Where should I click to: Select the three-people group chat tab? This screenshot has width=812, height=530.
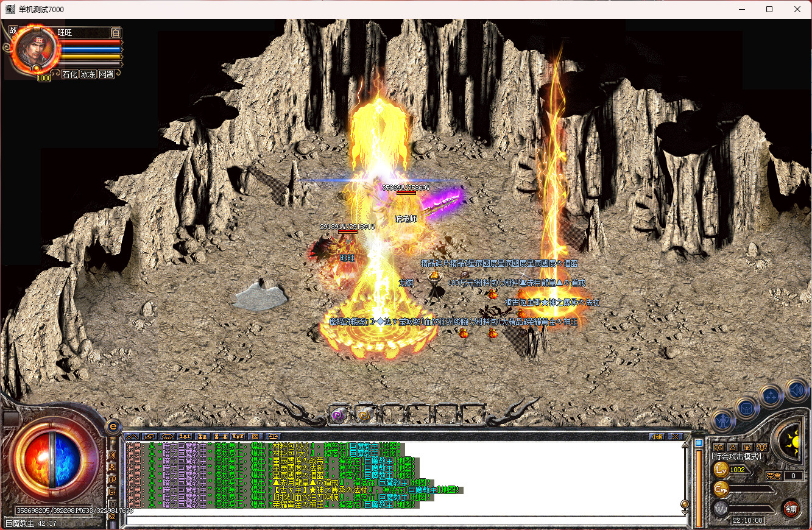coord(185,436)
